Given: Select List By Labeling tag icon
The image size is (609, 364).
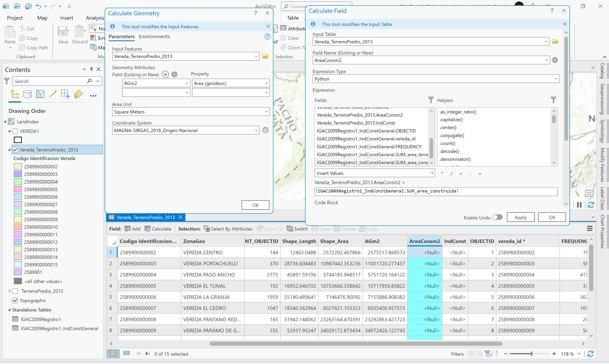Looking at the screenshot, I should 78,94.
